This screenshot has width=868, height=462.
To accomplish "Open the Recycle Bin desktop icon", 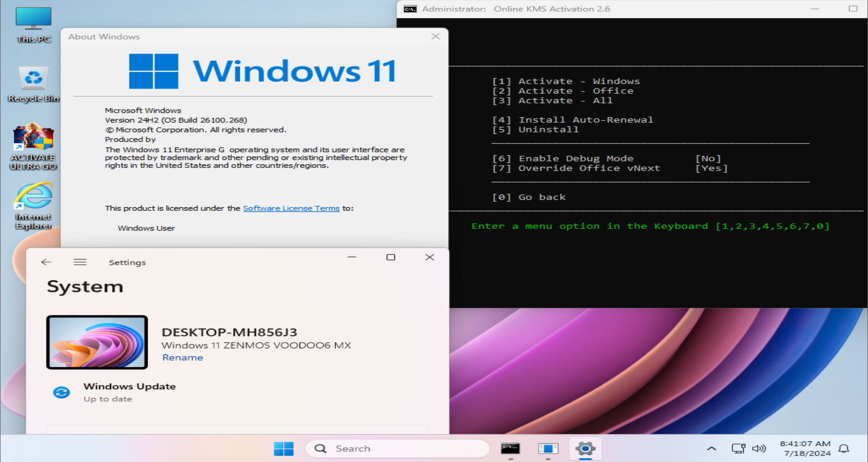I will pyautogui.click(x=33, y=84).
